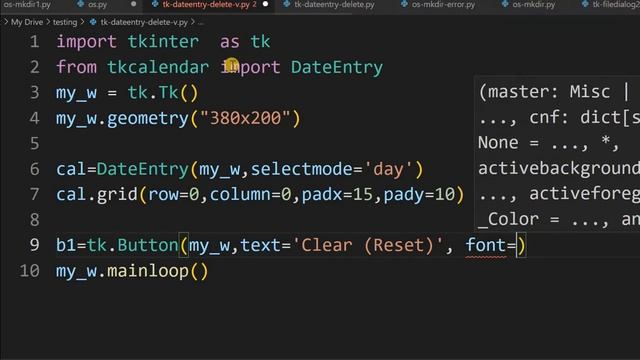Click line number 8 in gutter

tap(34, 220)
